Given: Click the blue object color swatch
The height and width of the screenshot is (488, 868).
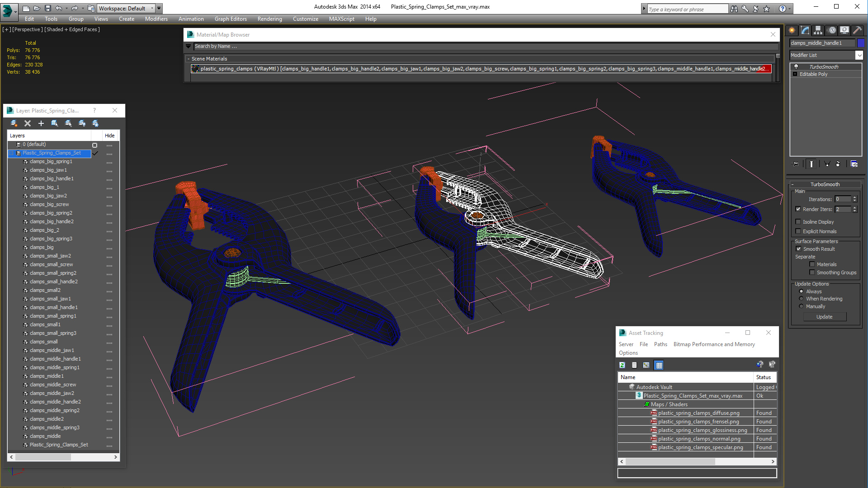Looking at the screenshot, I should 861,43.
